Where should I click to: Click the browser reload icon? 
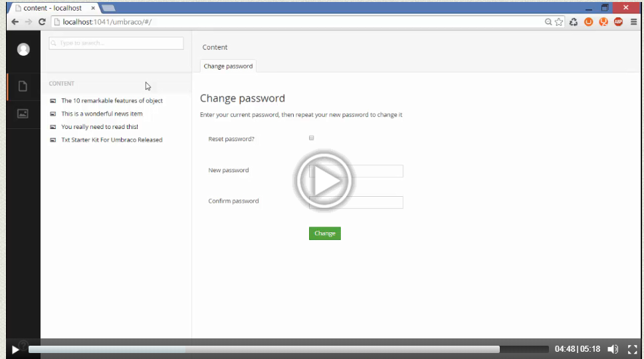(x=42, y=22)
